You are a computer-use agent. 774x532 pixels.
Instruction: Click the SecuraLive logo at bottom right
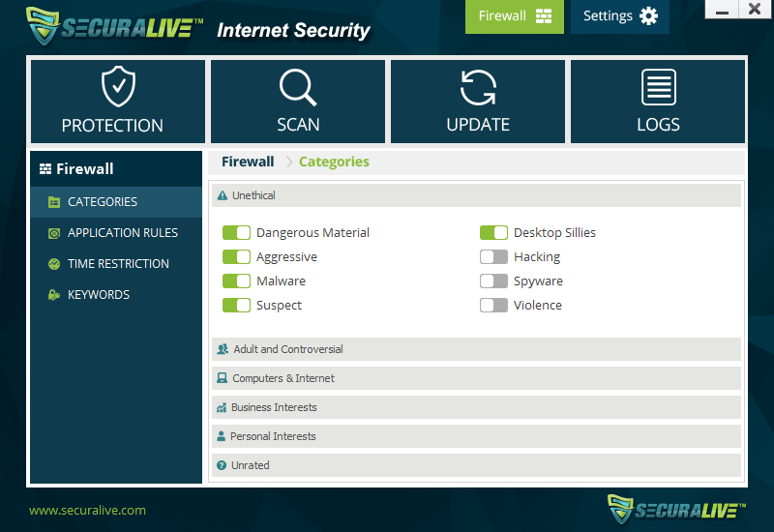676,510
